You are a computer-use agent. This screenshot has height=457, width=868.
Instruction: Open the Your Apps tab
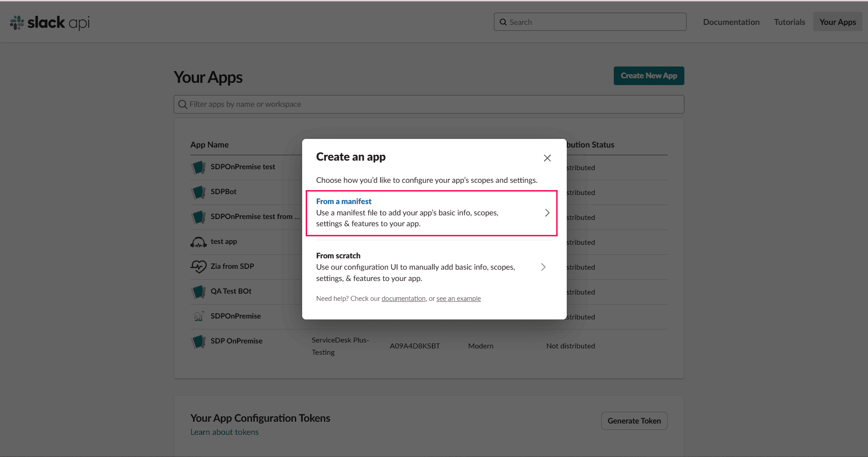coord(837,22)
